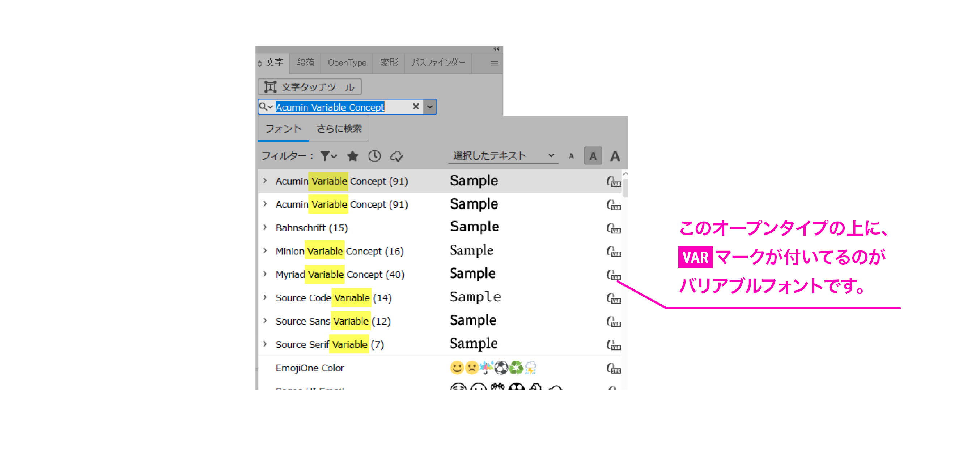Click the 文字 panel cycle arrows icon
The height and width of the screenshot is (451, 980).
pos(259,64)
